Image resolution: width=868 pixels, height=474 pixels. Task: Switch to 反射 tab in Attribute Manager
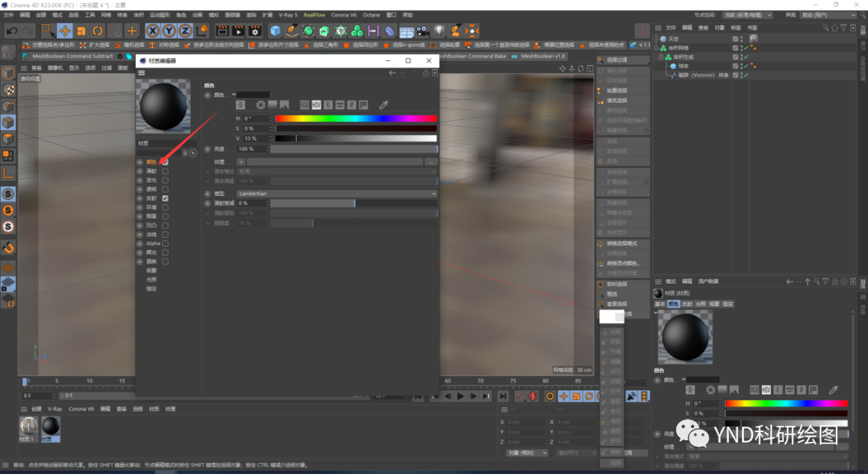[x=687, y=304]
